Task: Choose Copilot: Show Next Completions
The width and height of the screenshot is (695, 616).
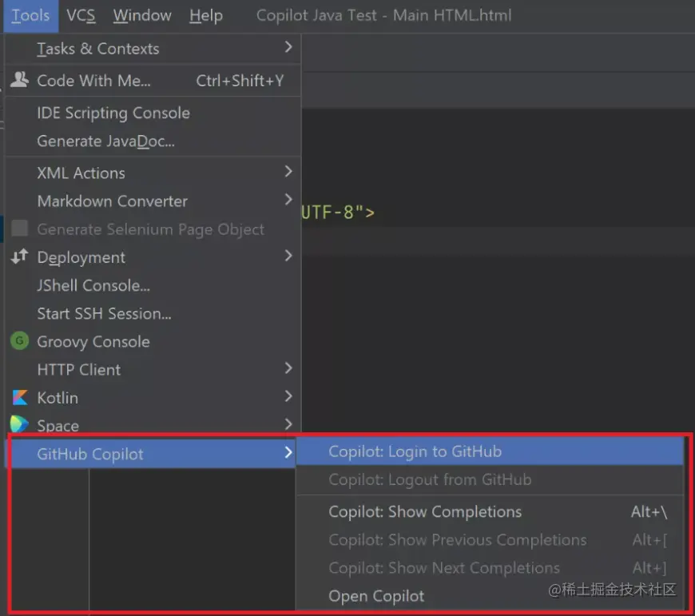Action: click(490, 568)
